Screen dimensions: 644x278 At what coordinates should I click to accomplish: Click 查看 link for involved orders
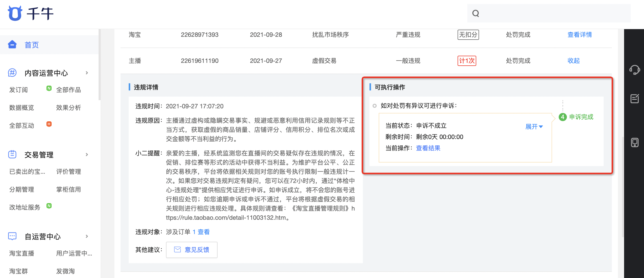(x=204, y=232)
